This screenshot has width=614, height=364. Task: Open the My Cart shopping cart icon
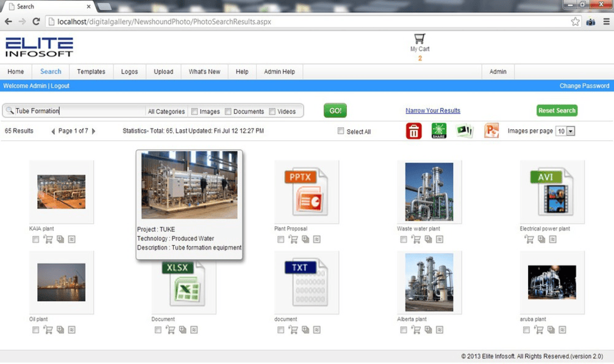click(419, 39)
